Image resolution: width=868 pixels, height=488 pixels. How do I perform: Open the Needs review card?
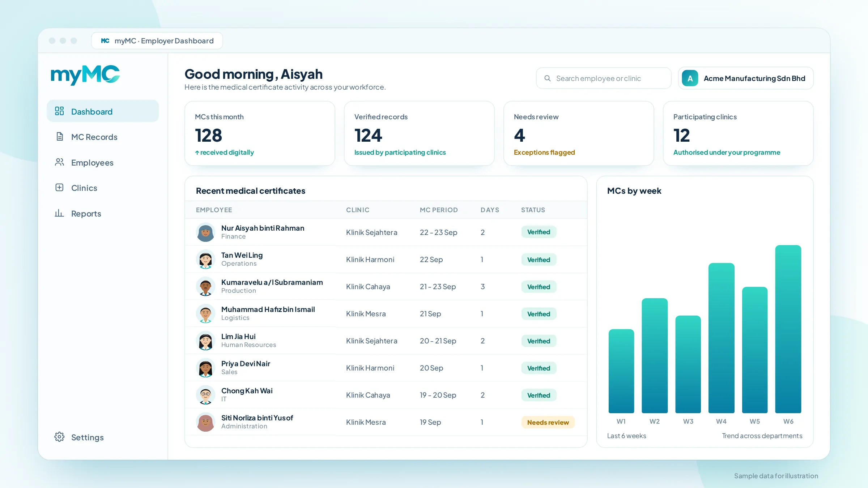(579, 133)
